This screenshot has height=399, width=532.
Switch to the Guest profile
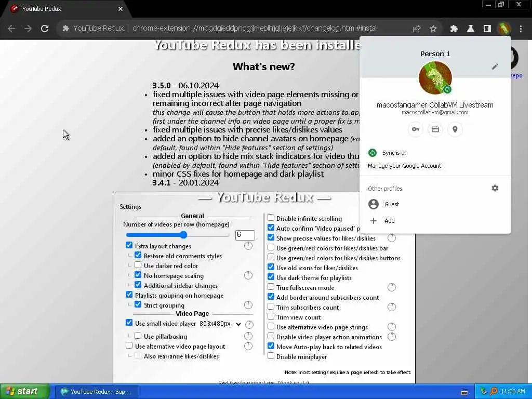(x=435, y=204)
